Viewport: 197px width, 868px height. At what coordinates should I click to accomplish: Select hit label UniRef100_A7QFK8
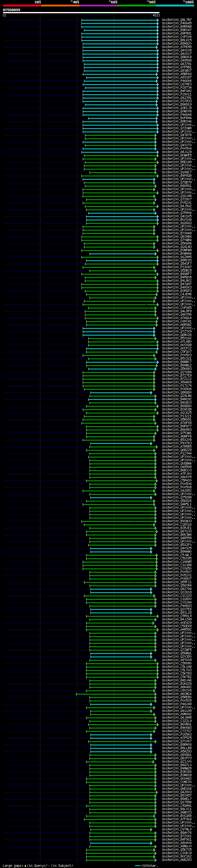[x=177, y=423]
